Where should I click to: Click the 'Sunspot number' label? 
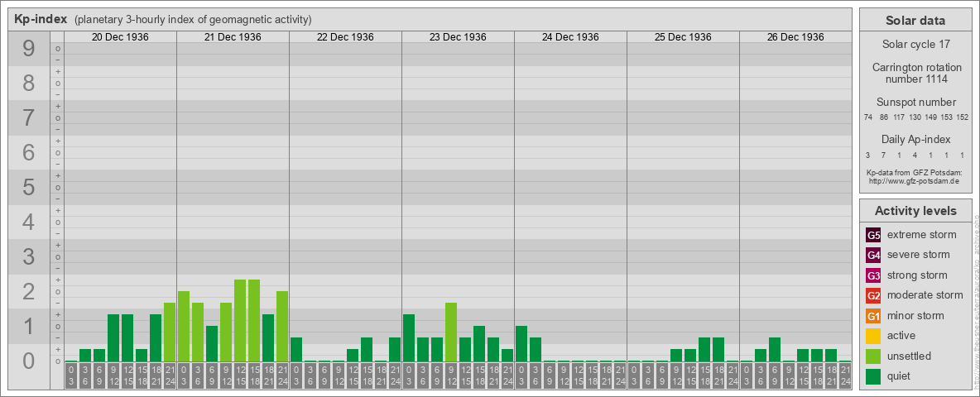click(x=915, y=103)
